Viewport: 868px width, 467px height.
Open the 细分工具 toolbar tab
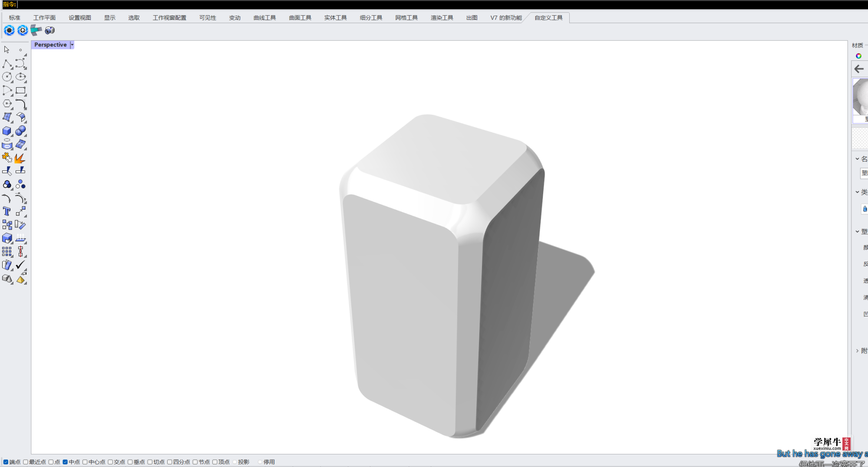371,18
